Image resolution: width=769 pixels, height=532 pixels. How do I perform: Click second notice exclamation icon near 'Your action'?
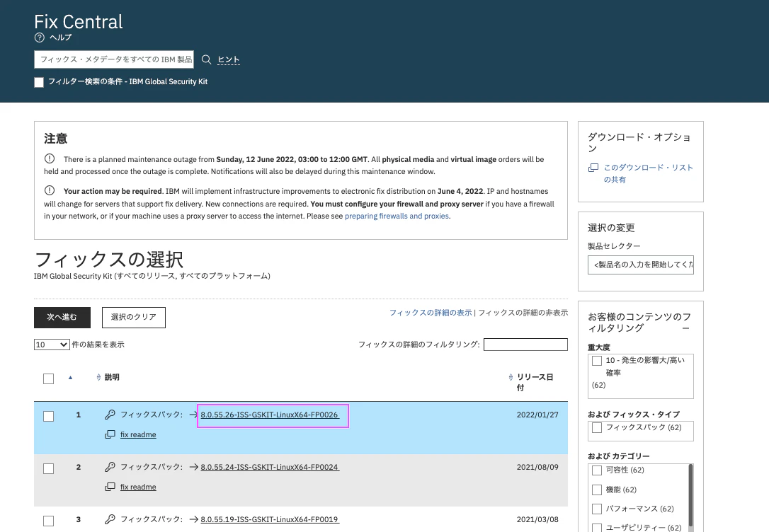(50, 190)
